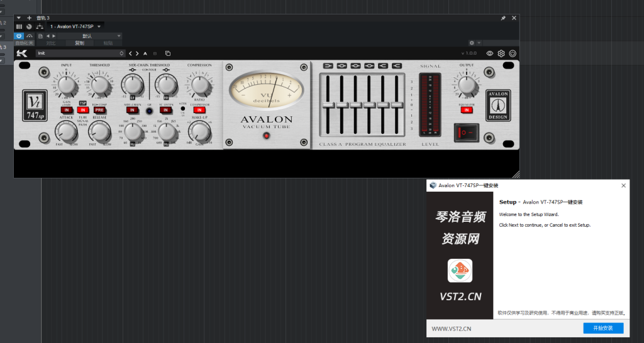
Task: Flip the red rocker power switch
Action: point(466,133)
